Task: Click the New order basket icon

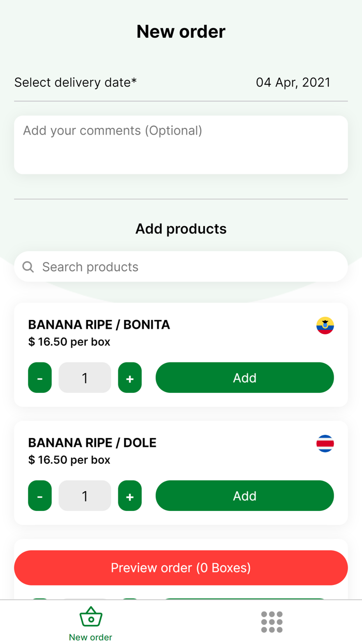Action: click(91, 617)
